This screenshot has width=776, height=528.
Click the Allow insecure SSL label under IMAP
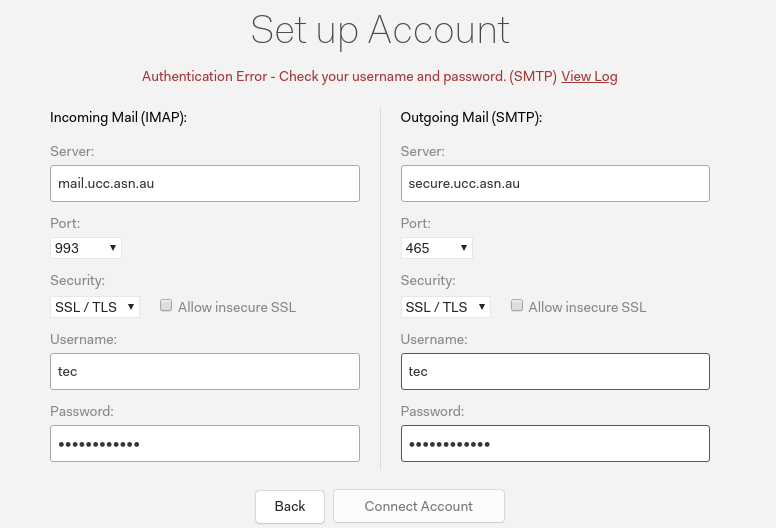click(237, 307)
